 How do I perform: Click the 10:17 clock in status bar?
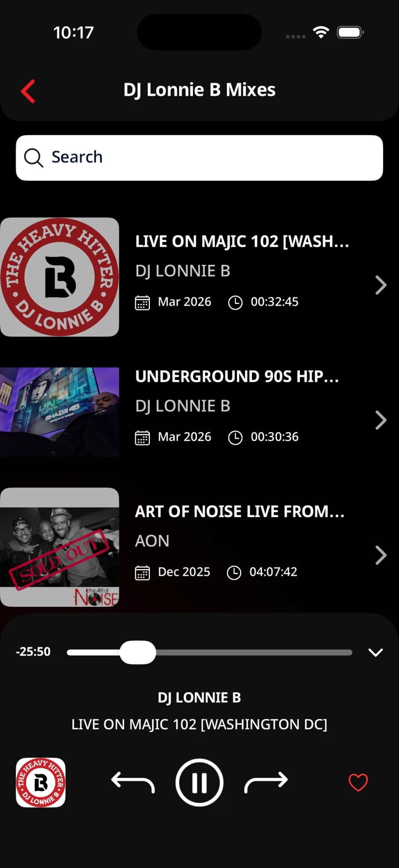click(74, 32)
